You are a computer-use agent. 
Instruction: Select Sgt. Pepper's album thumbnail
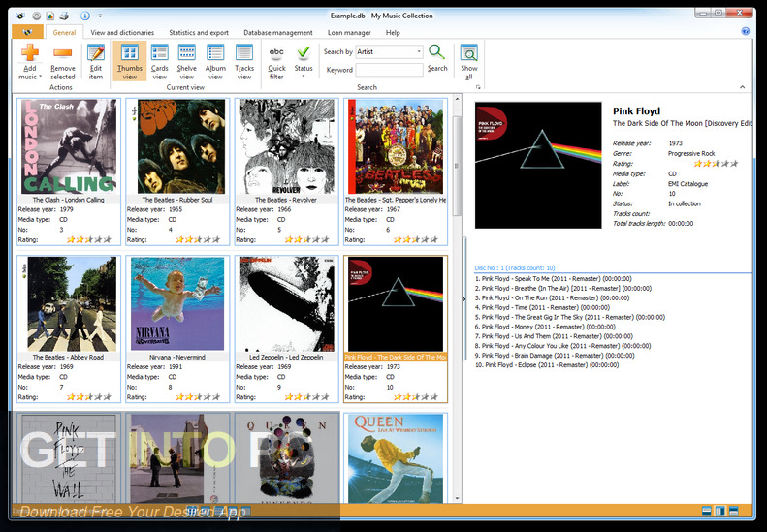396,145
